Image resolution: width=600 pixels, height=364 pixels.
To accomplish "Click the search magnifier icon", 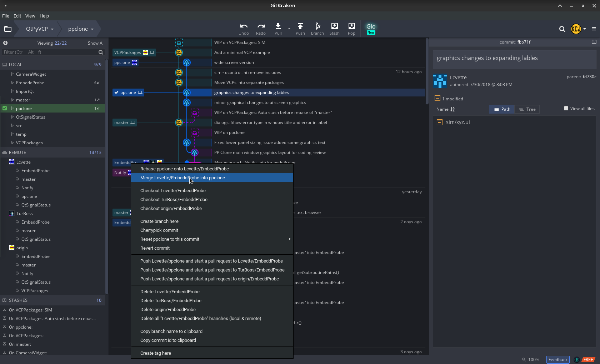I will [562, 29].
